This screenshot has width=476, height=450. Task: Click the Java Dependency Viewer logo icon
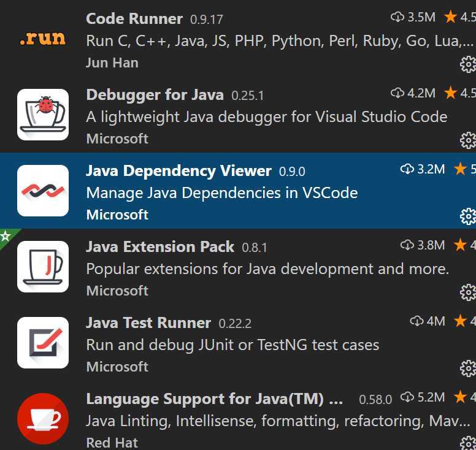tap(43, 191)
